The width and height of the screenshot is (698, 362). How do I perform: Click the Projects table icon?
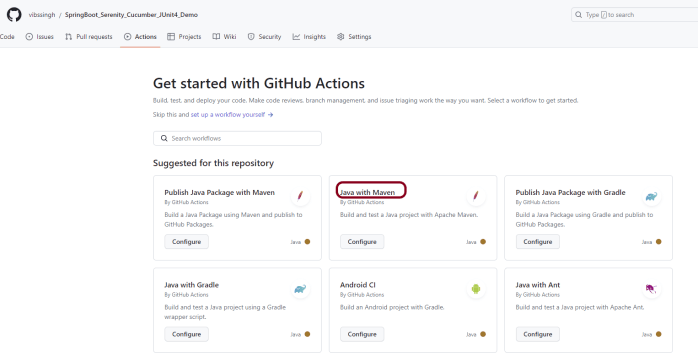point(171,37)
